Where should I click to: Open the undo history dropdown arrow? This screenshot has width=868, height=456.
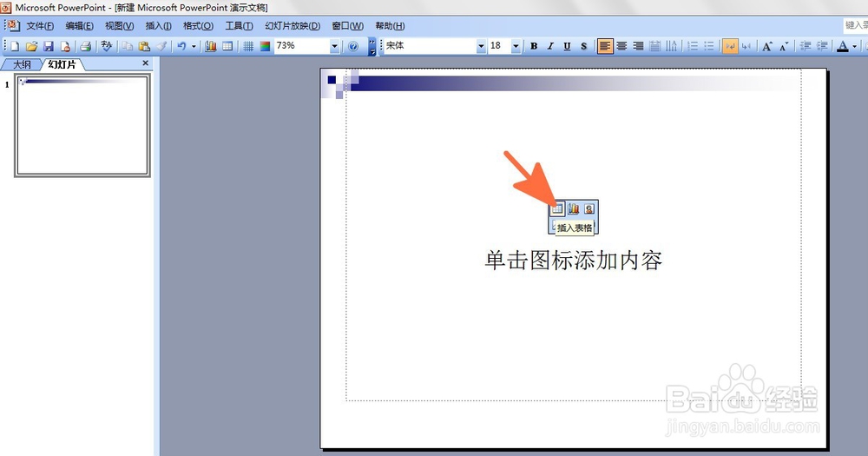click(x=194, y=46)
